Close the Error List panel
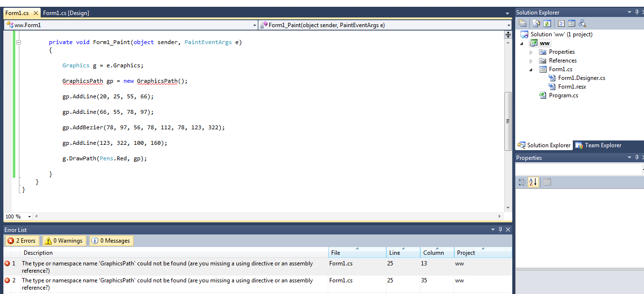This screenshot has width=644, height=294. pyautogui.click(x=508, y=230)
